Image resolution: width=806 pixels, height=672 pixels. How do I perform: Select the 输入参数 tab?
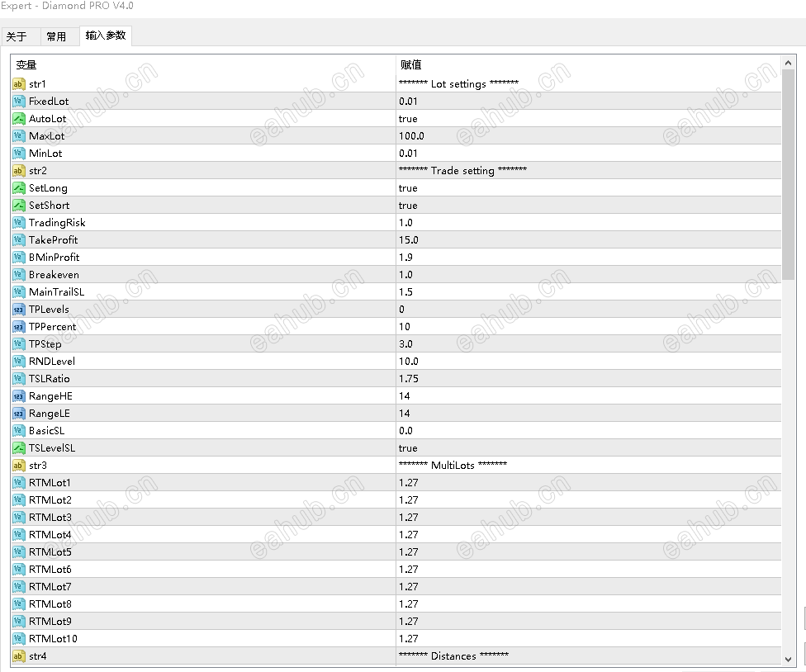106,35
